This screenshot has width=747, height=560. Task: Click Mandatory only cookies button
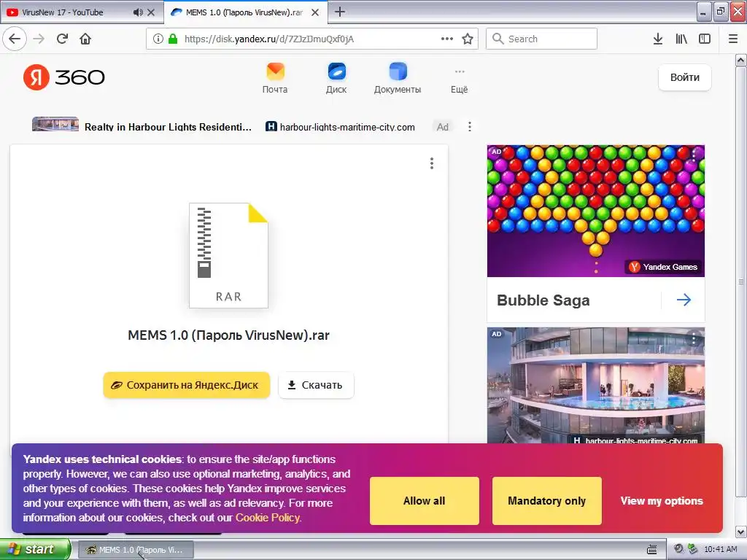point(547,501)
